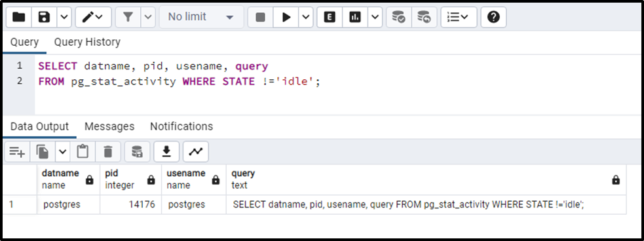Commit the transaction
644x241 pixels.
(398, 17)
